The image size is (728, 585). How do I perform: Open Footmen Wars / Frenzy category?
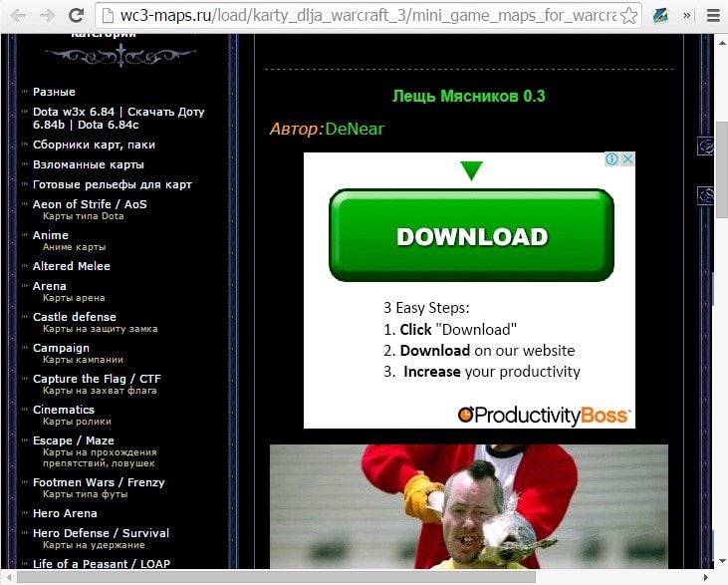(99, 482)
